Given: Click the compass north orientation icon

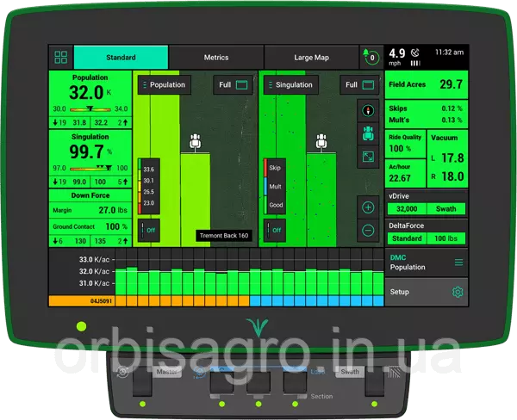Looking at the screenshot, I should point(368,111).
